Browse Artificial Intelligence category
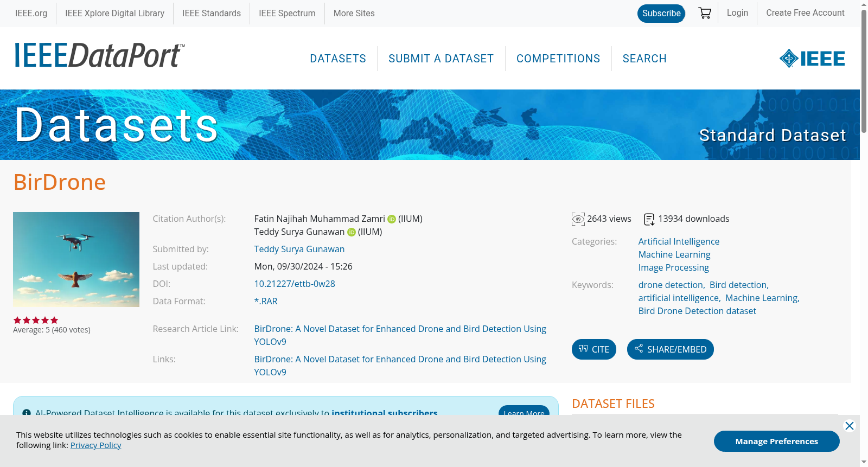The image size is (868, 467). click(679, 241)
